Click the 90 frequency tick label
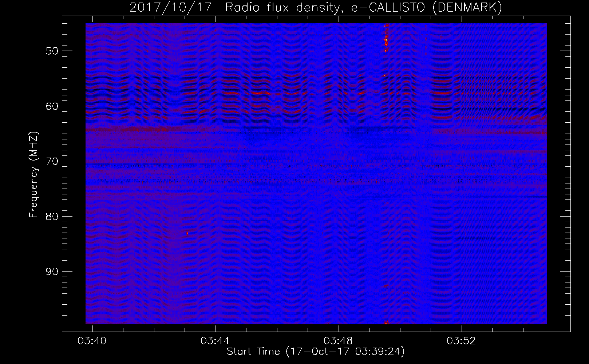589x364 pixels. 52,272
